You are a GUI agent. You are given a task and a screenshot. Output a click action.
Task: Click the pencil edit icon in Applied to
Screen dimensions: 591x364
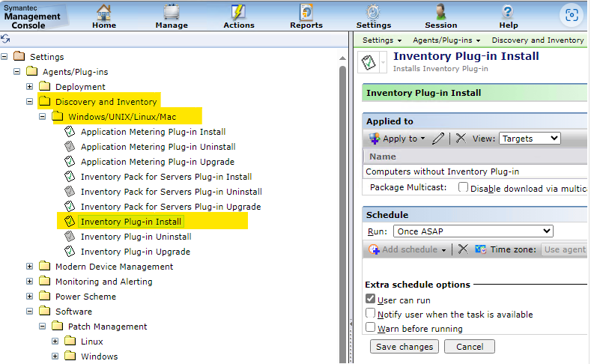(x=438, y=139)
